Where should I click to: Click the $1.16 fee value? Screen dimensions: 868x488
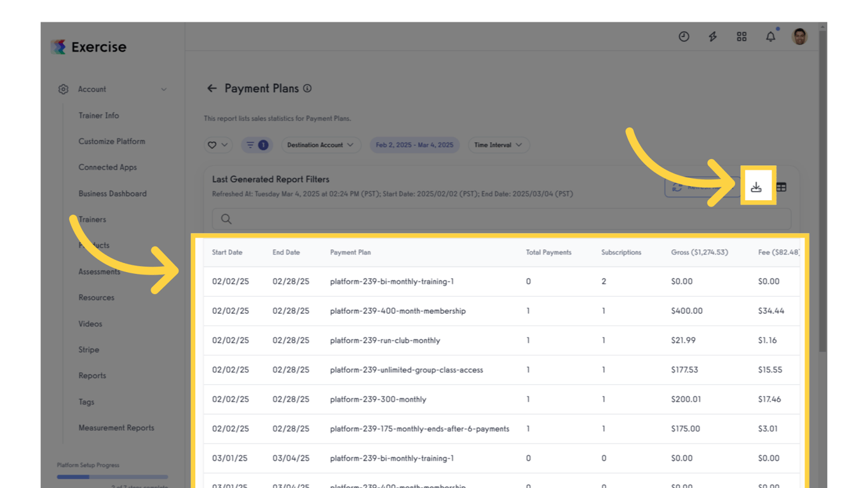768,341
